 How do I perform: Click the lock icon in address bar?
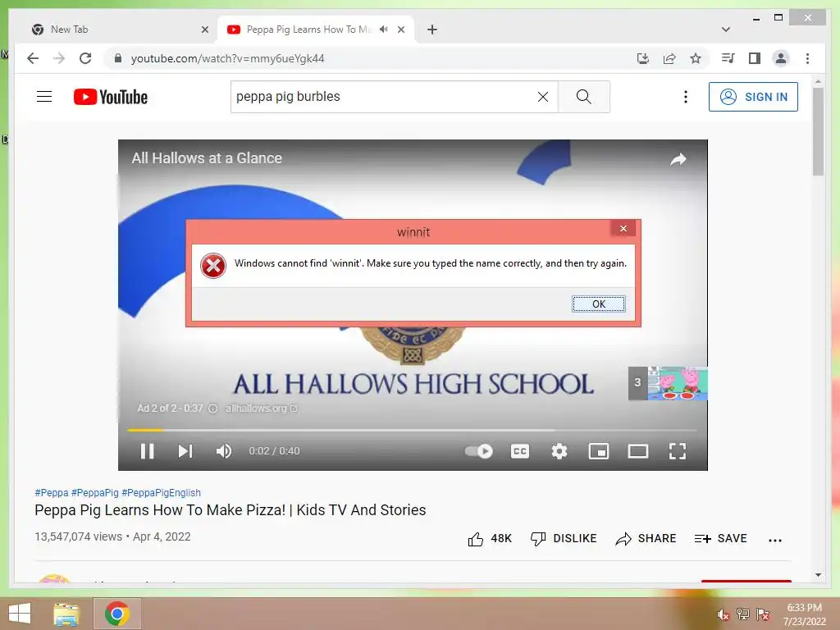118,58
